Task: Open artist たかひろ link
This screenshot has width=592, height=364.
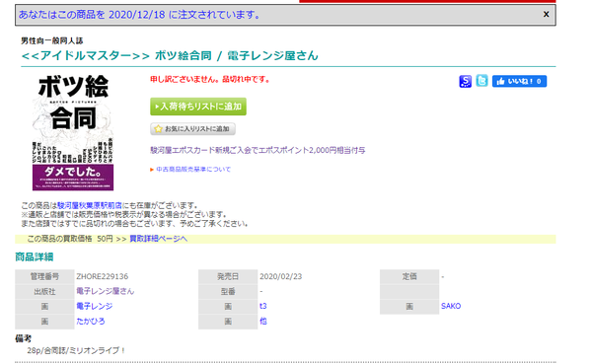Action: (91, 322)
